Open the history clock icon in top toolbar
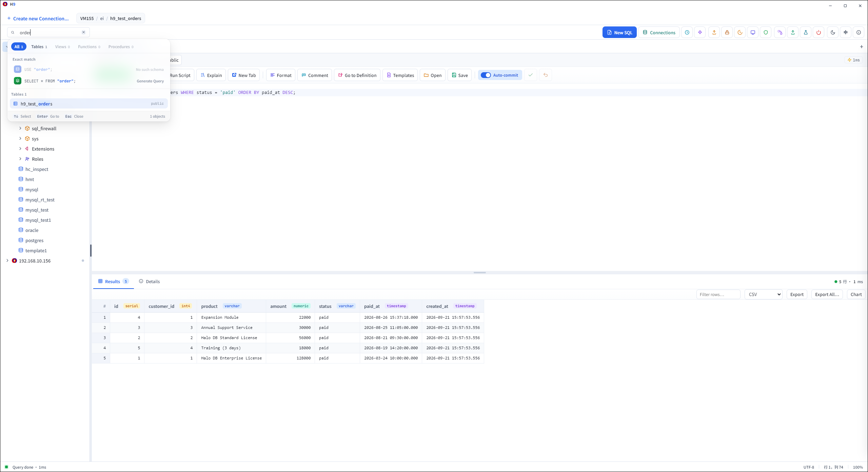Viewport: 868px width, 472px height. pos(687,33)
